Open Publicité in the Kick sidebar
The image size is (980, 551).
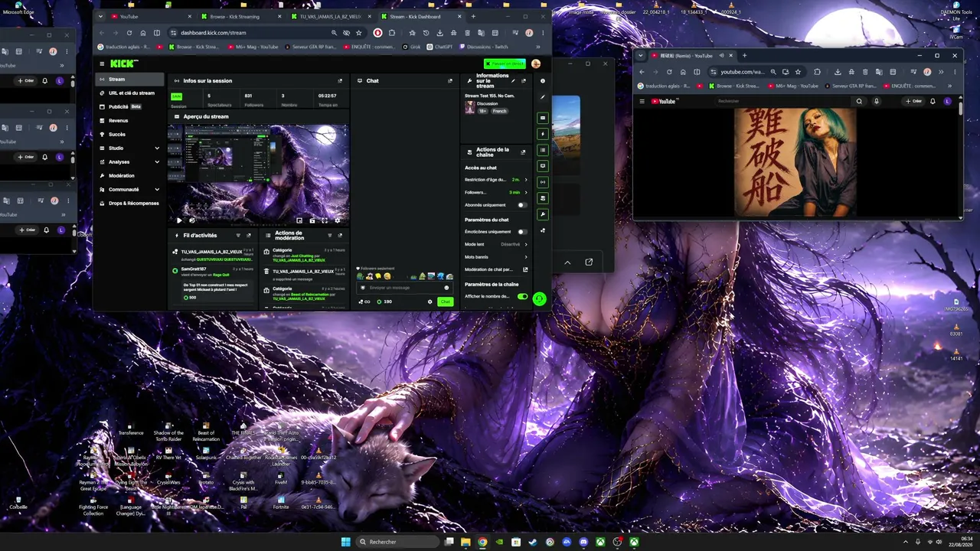(129, 107)
